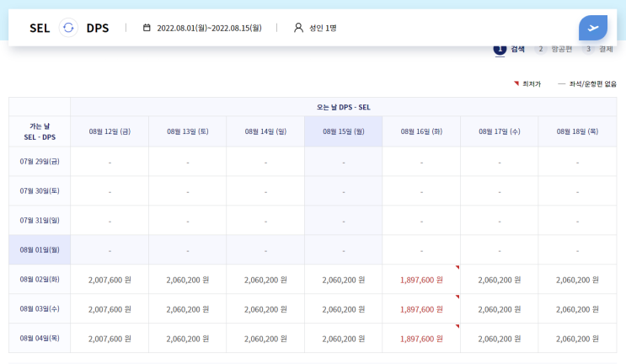Click the SEL departure airport code
The image size is (626, 364).
click(x=40, y=28)
